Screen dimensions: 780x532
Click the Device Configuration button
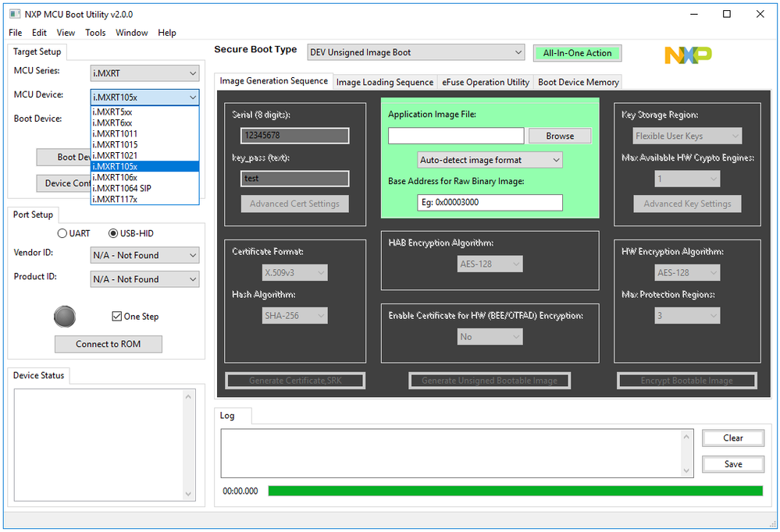pos(64,183)
